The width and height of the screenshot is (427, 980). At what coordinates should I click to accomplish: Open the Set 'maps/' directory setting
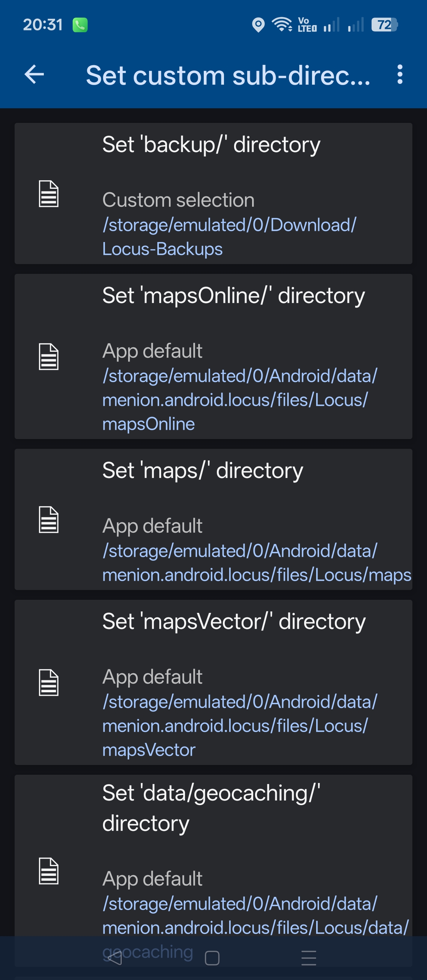[213, 519]
